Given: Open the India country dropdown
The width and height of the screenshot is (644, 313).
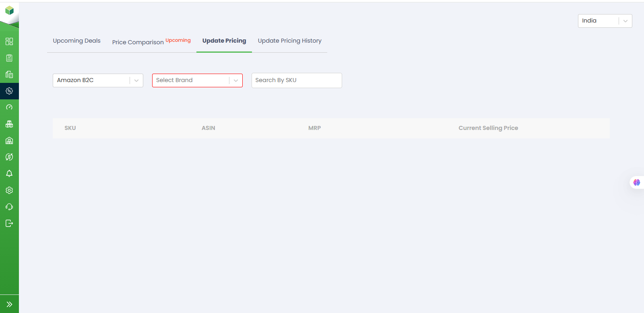Looking at the screenshot, I should coord(605,21).
